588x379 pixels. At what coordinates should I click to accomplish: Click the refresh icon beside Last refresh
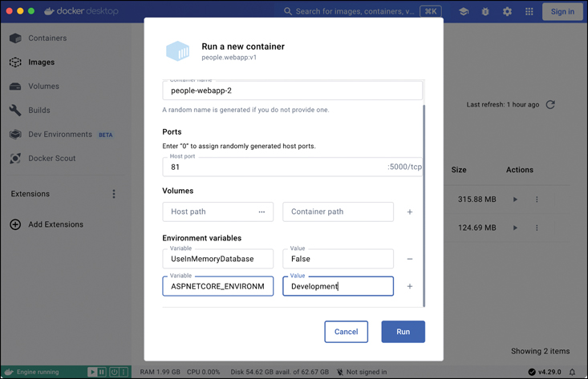(x=550, y=105)
